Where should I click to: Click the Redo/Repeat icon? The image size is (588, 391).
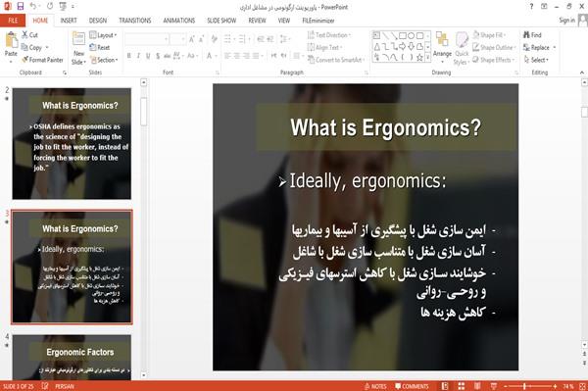pyautogui.click(x=50, y=6)
